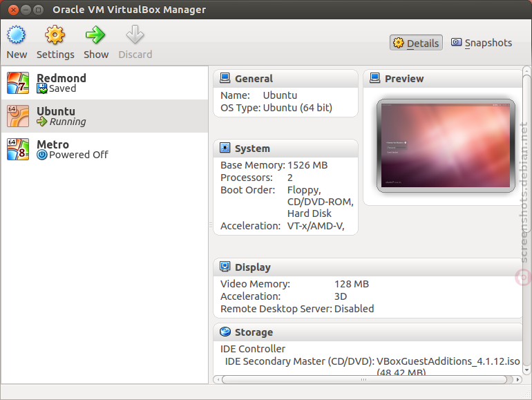532x400 pixels.
Task: Click the 'Processors: 2' row
Action: 256,178
